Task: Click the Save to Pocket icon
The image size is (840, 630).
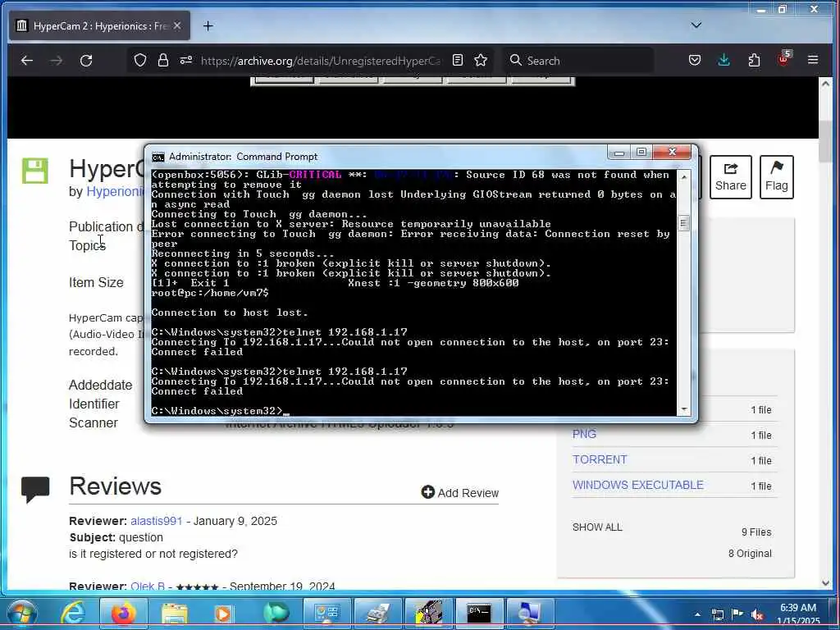Action: coord(695,60)
